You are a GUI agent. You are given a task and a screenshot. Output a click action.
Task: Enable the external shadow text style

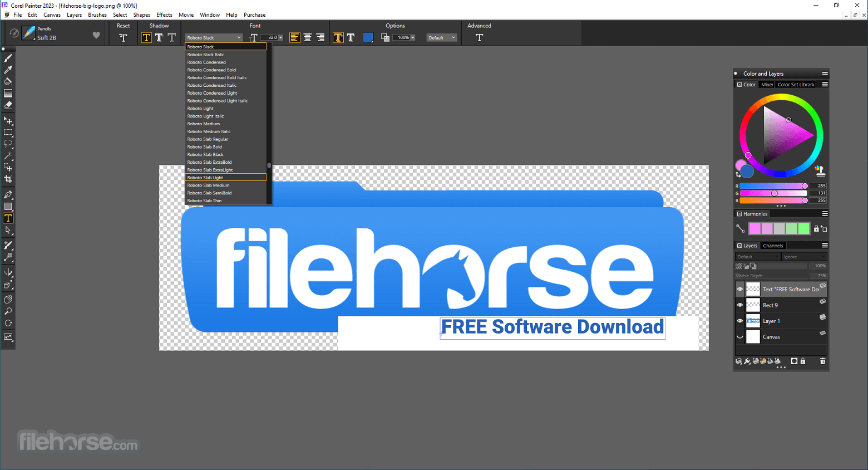tap(159, 37)
